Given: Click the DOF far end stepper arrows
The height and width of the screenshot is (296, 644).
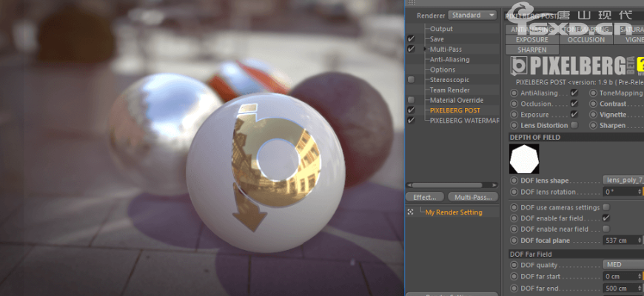Looking at the screenshot, I should click(x=639, y=288).
